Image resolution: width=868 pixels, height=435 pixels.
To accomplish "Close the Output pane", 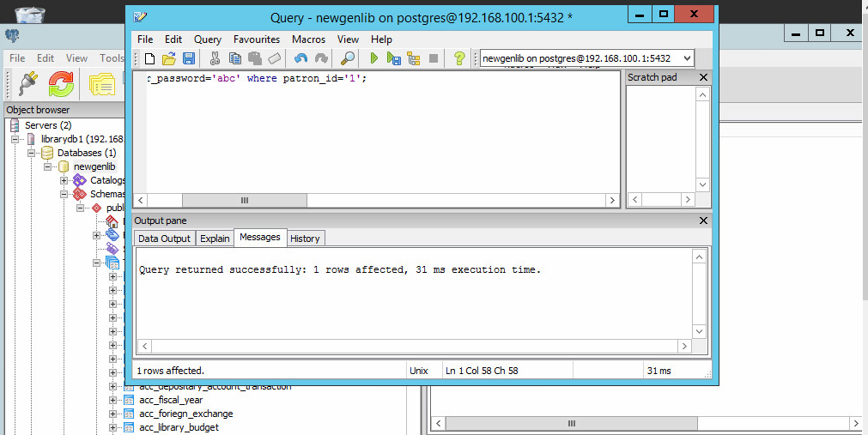I will tap(703, 221).
